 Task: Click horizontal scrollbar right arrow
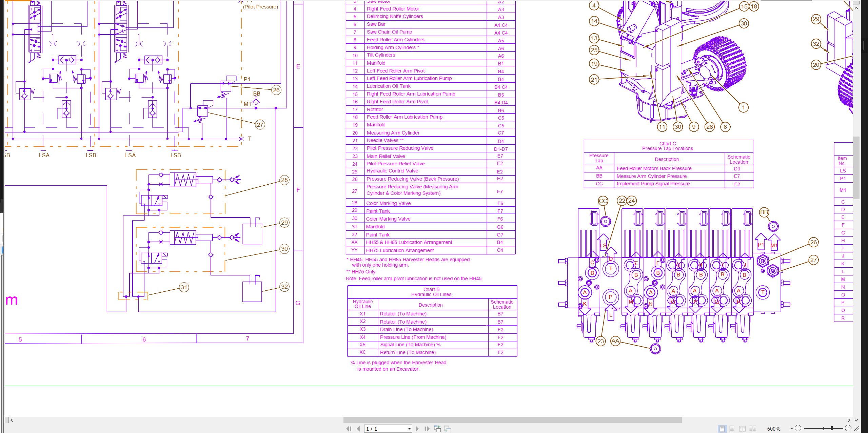click(x=849, y=420)
